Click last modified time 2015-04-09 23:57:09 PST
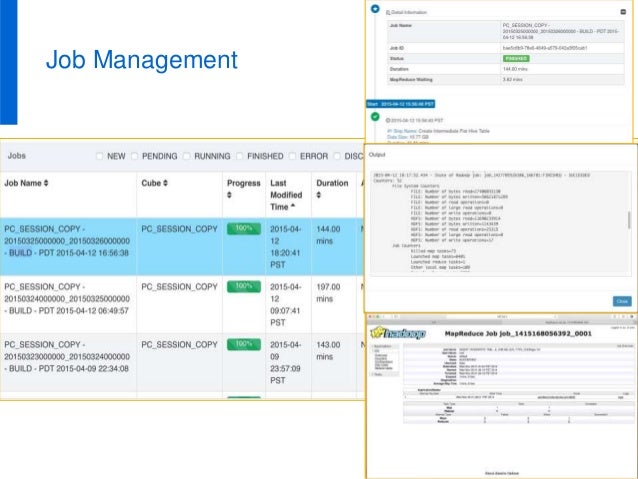The height and width of the screenshot is (479, 638). pyautogui.click(x=286, y=363)
